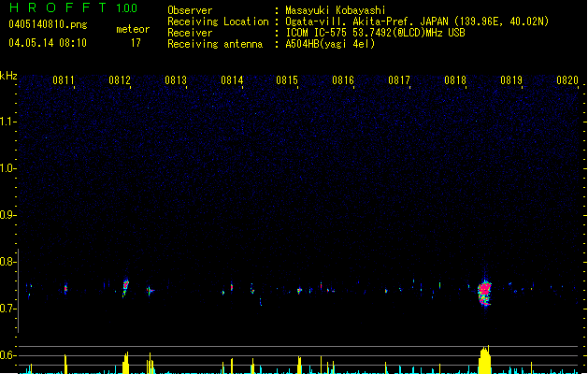This screenshot has height=374, width=588.
Task: Click the 0813 time marker
Action: click(x=175, y=80)
